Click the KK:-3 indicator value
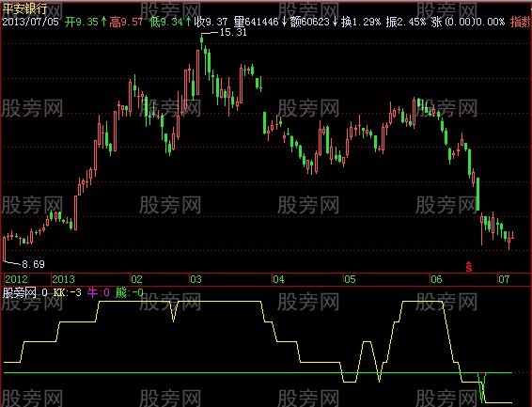This screenshot has height=407, width=532. 68,292
